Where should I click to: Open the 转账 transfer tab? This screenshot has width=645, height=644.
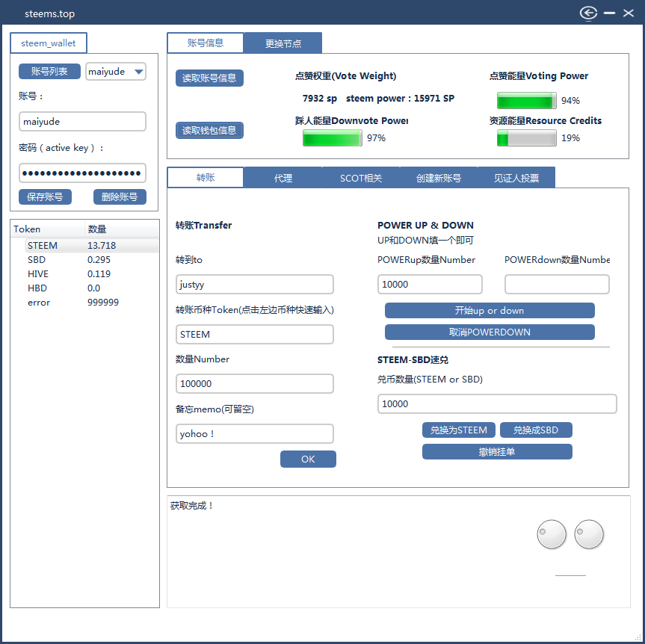tap(206, 177)
